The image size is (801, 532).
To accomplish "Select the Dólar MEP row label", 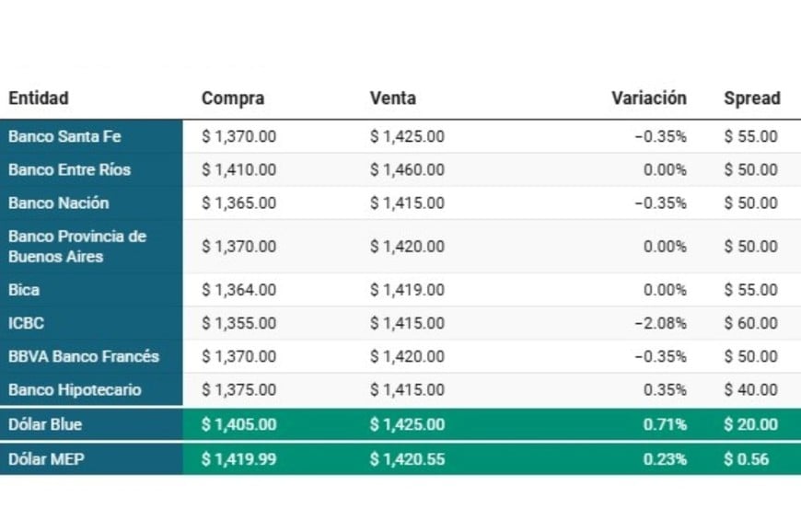I will point(45,458).
